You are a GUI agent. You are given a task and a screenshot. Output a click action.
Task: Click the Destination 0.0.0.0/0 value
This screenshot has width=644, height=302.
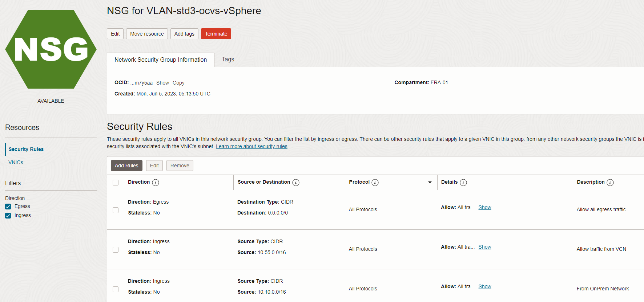click(x=278, y=213)
